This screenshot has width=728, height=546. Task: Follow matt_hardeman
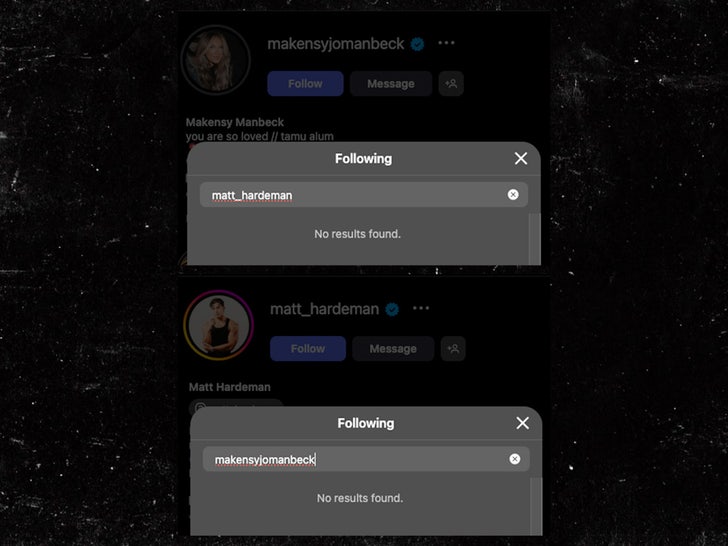308,349
